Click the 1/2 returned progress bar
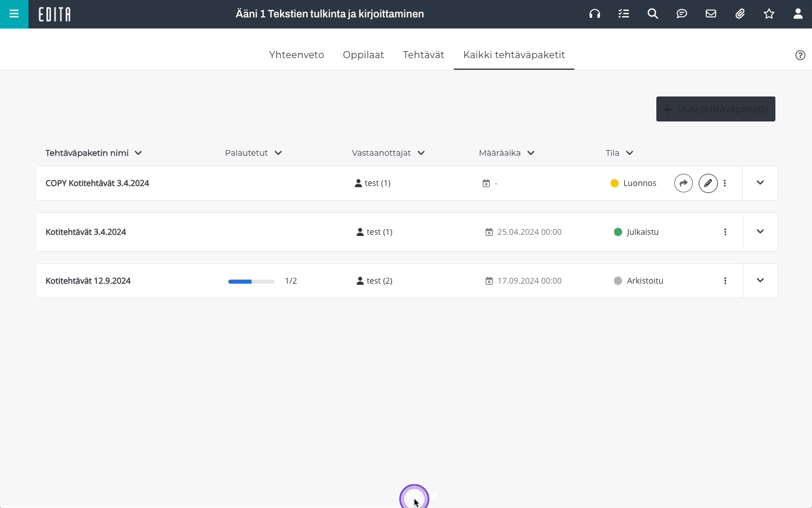 click(x=251, y=281)
